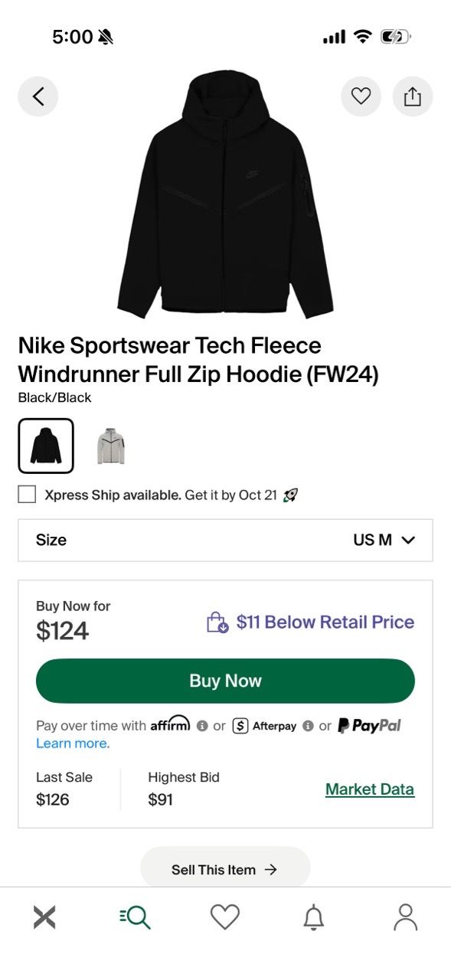The width and height of the screenshot is (451, 980).
Task: Open the StockX home tab icon
Action: (x=44, y=916)
